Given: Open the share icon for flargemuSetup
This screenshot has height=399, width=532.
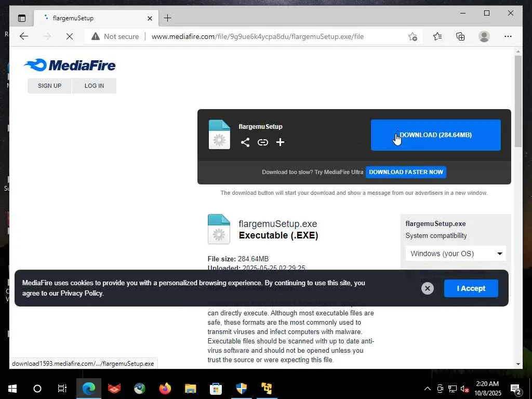Looking at the screenshot, I should click(245, 142).
